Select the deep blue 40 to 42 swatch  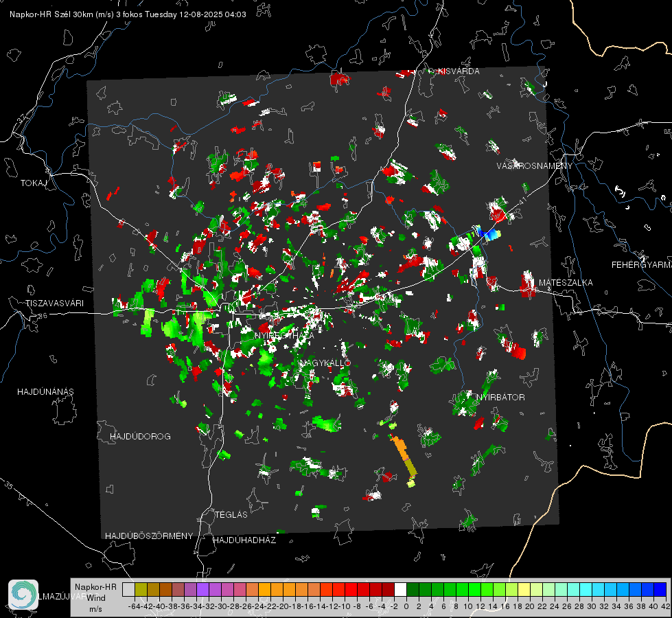coord(660,589)
